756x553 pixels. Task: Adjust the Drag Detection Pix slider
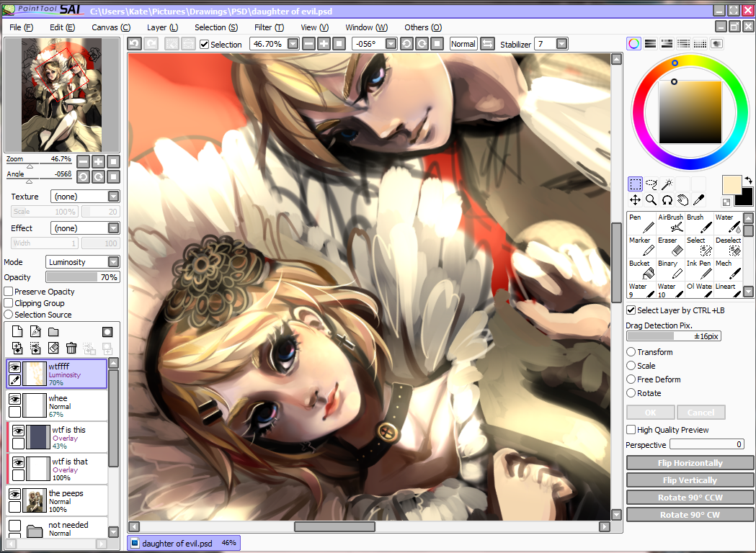[x=674, y=336]
